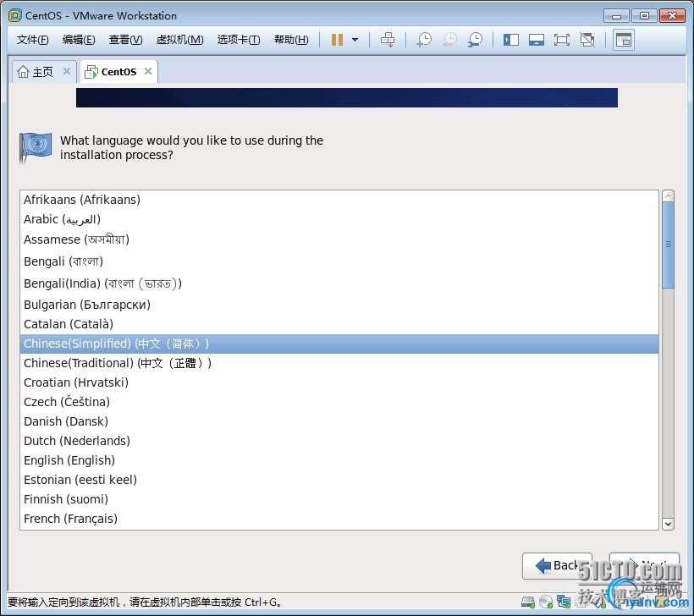Click the hard disk status bar icon
The image size is (694, 616).
(x=527, y=602)
